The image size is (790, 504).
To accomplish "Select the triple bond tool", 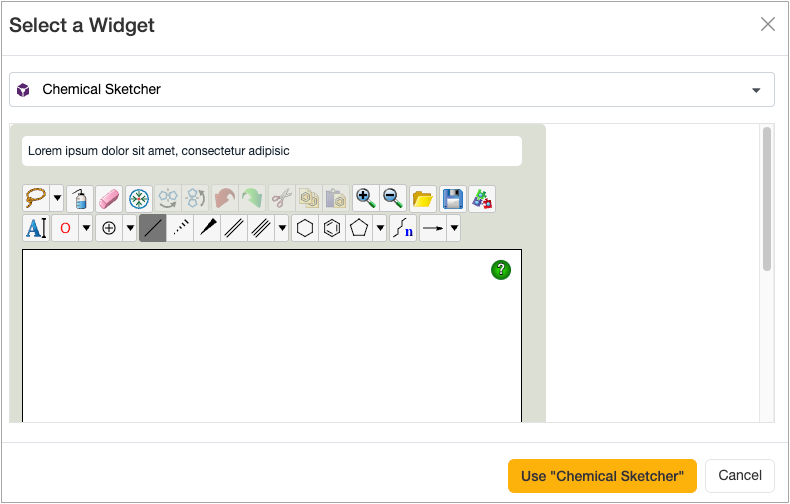I will [x=261, y=228].
